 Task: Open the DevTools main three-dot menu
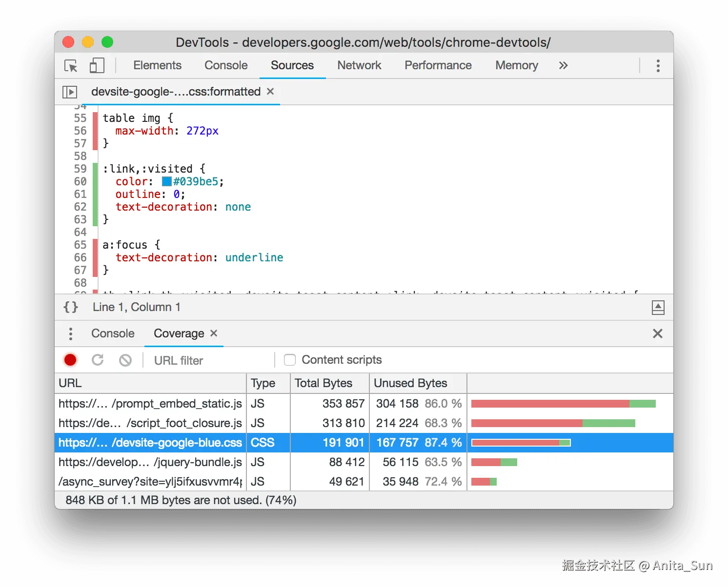click(658, 65)
